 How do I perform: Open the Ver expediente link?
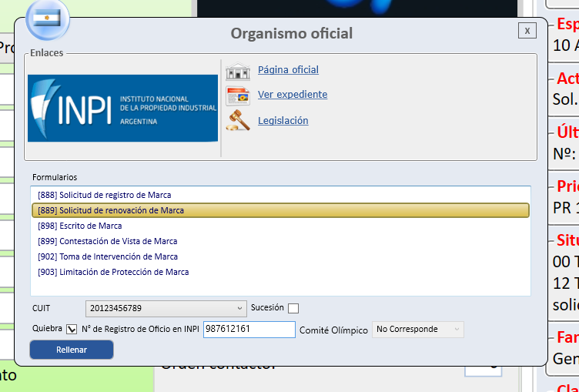(293, 95)
